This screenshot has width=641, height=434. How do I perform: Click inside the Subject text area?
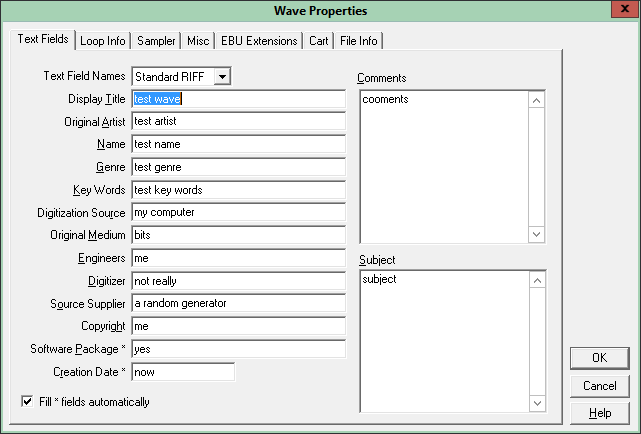coord(444,341)
